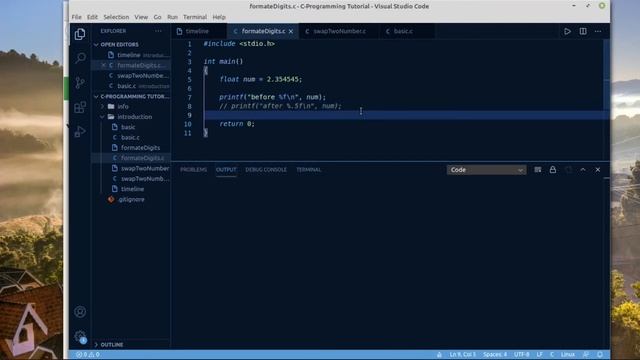
Task: Select language mode C in status bar
Action: pyautogui.click(x=552, y=355)
